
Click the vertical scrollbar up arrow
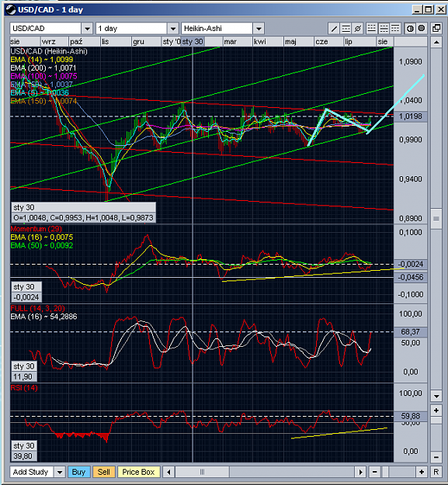point(436,42)
